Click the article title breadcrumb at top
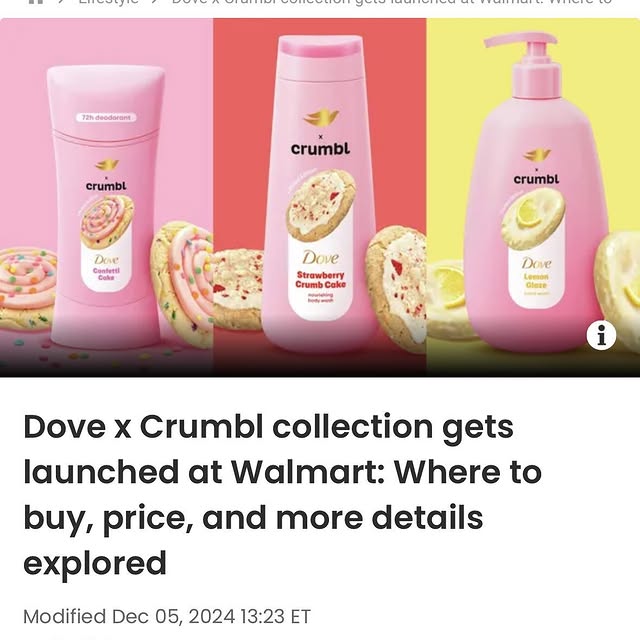Viewport: 640px width, 640px height. (391, 2)
